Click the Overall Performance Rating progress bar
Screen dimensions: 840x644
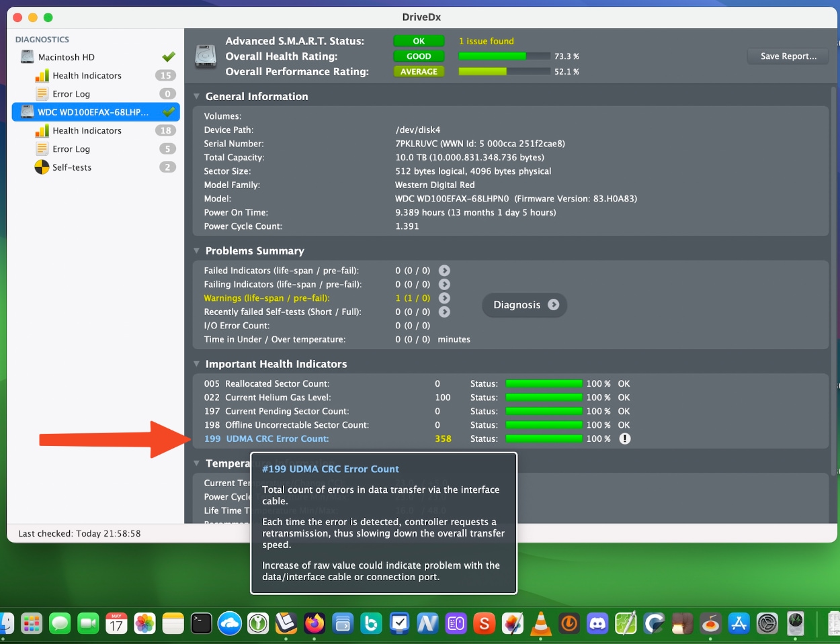point(505,71)
